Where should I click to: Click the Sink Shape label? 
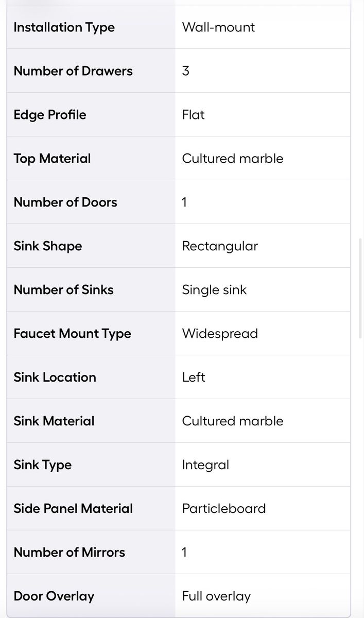tap(48, 246)
